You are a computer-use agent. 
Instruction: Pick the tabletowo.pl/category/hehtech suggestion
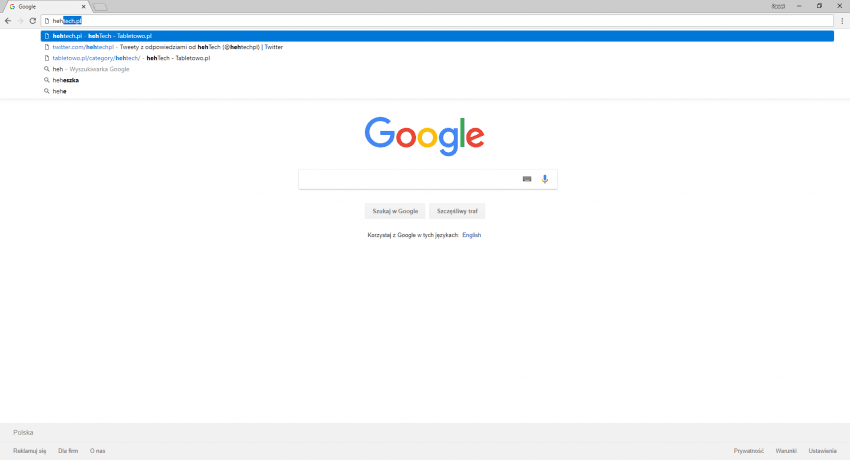(x=437, y=58)
